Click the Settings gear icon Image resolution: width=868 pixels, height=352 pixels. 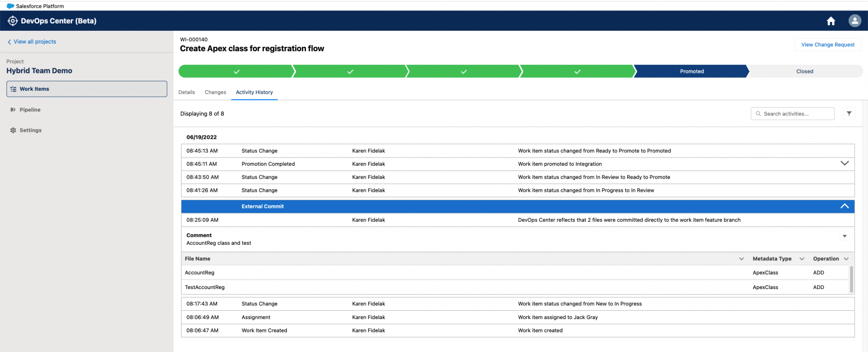point(13,130)
